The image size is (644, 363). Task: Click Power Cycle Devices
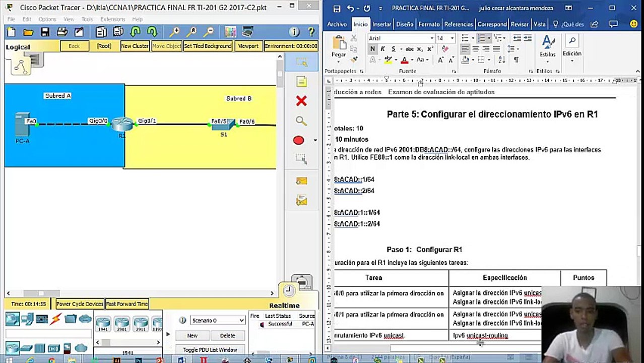80,304
